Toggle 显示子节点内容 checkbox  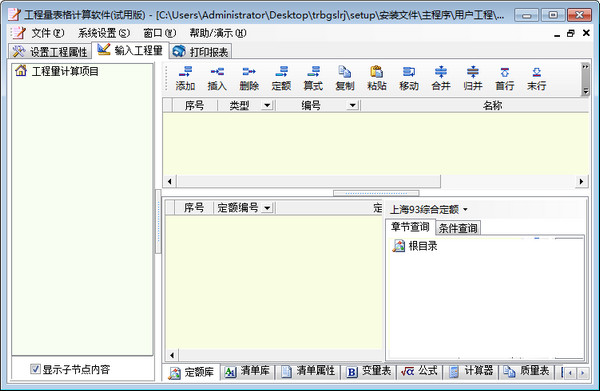(35, 369)
